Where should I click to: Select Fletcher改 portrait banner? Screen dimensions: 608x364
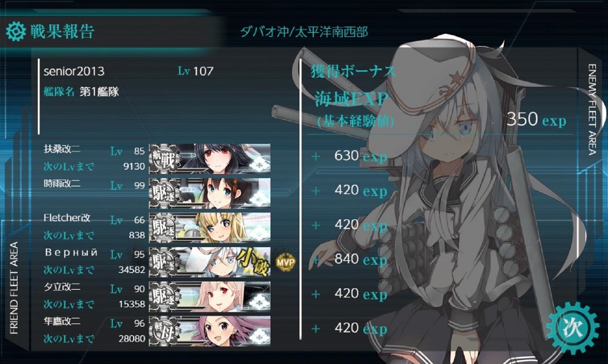click(210, 228)
